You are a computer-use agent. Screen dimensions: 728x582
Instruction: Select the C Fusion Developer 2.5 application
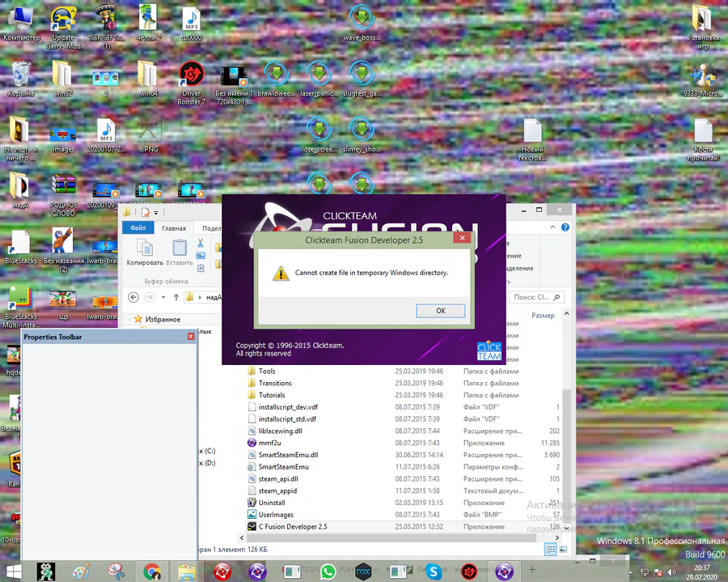293,527
